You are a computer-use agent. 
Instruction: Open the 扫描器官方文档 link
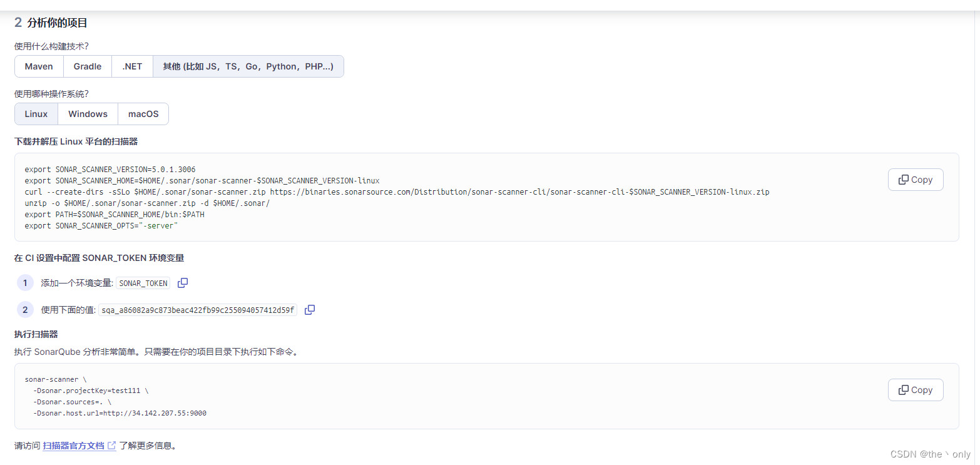click(74, 446)
